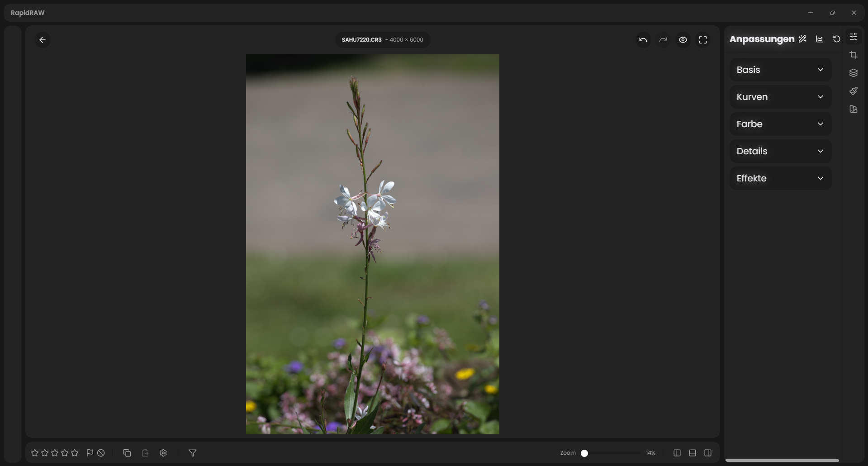This screenshot has height=466, width=868.
Task: Open the presets brush panel
Action: click(854, 91)
